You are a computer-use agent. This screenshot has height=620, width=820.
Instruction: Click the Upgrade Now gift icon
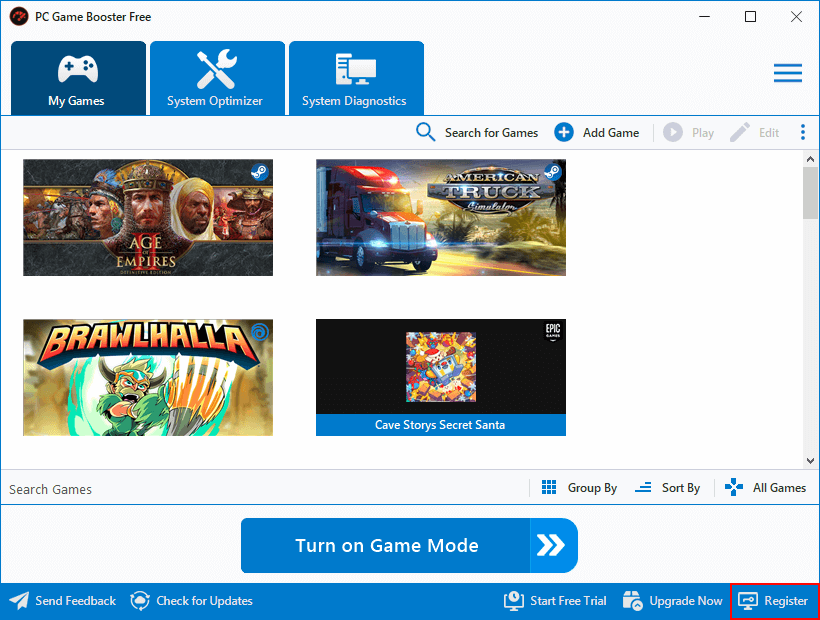point(633,601)
